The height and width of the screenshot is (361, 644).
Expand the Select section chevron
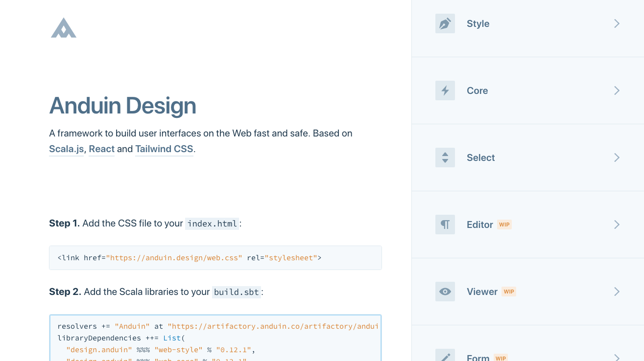coord(617,158)
